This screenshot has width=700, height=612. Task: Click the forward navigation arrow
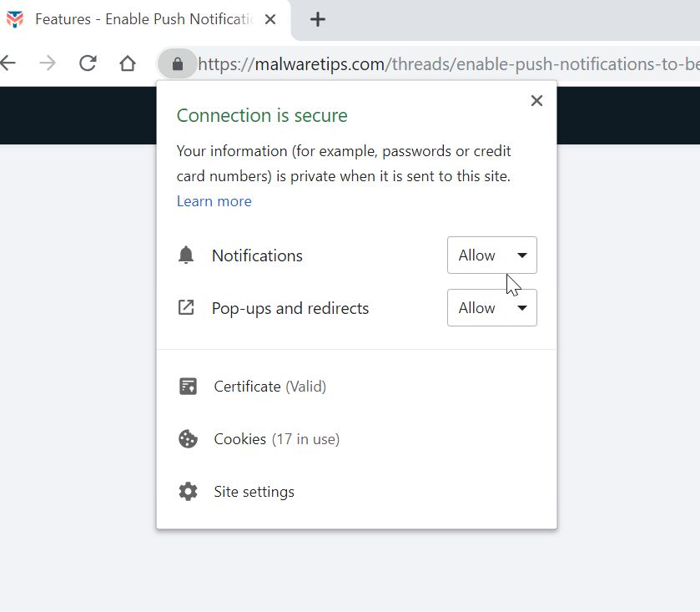(x=48, y=63)
